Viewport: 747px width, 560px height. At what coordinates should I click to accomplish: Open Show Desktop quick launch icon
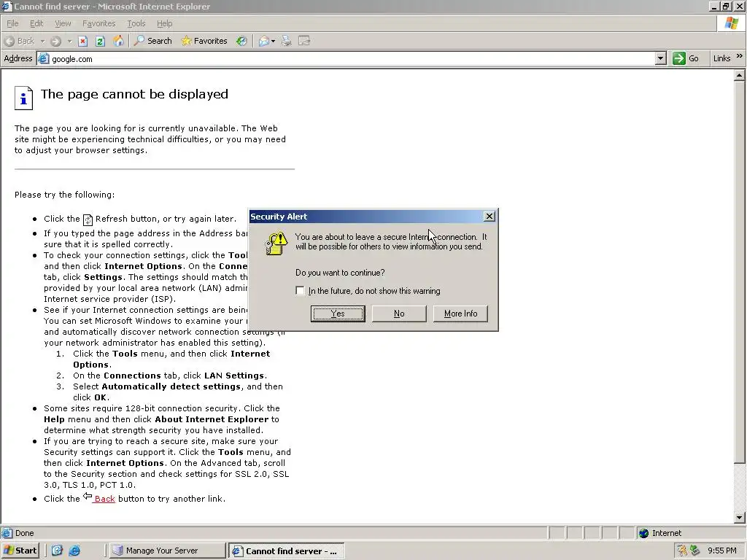coord(57,551)
